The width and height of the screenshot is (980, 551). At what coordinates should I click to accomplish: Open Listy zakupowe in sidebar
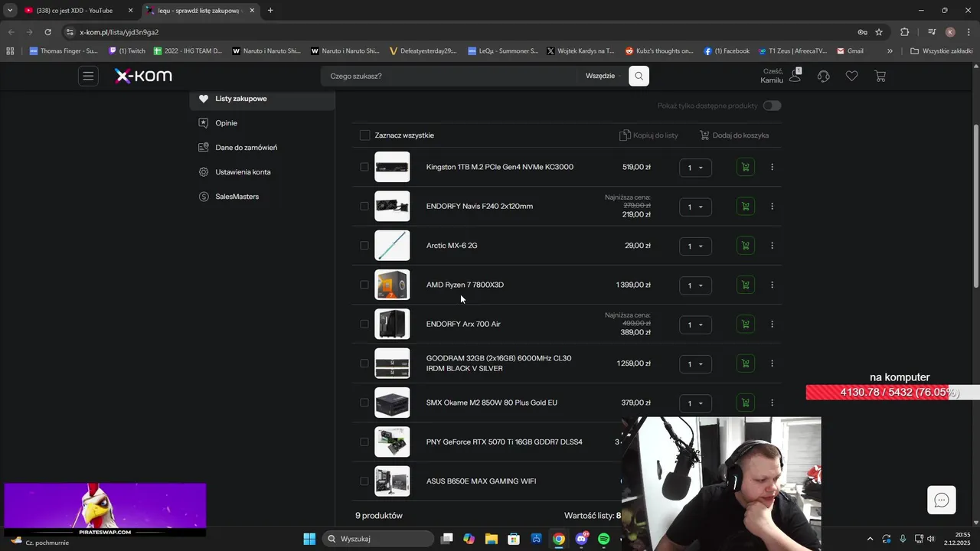[x=263, y=99]
